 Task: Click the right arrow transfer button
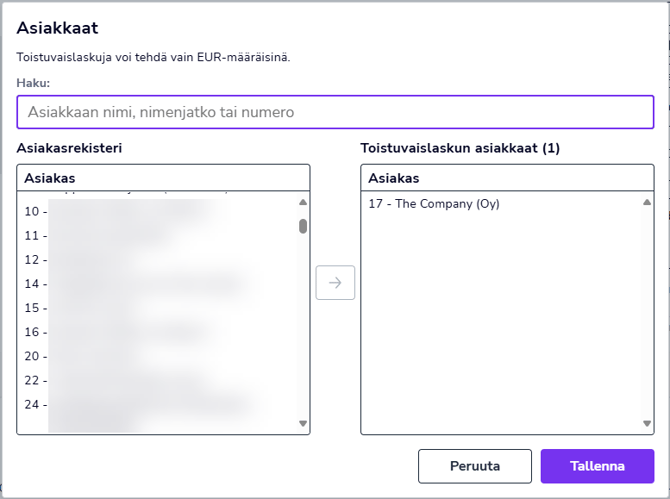pyautogui.click(x=335, y=283)
